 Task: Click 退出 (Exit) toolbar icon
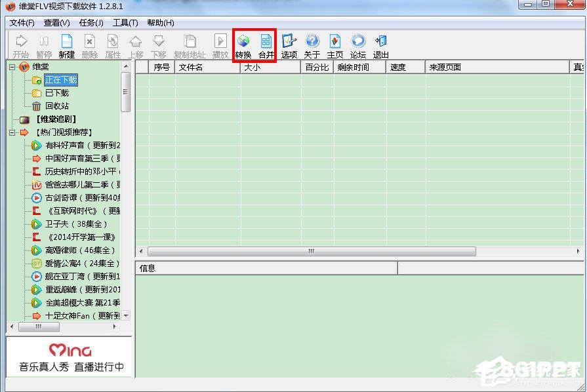pyautogui.click(x=380, y=46)
